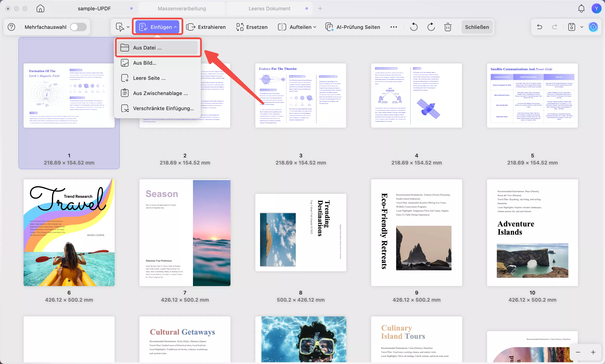605x364 pixels.
Task: Select the Adventure Islands page 10 thumbnail
Action: [x=532, y=233]
